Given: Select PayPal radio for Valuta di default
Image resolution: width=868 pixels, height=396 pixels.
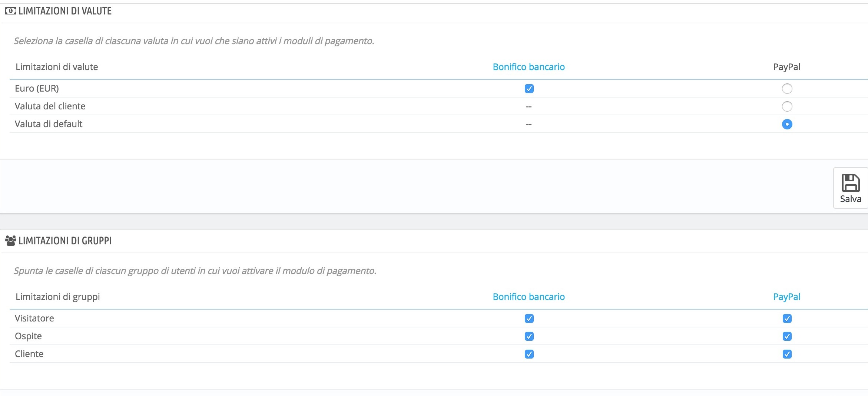Looking at the screenshot, I should click(787, 124).
